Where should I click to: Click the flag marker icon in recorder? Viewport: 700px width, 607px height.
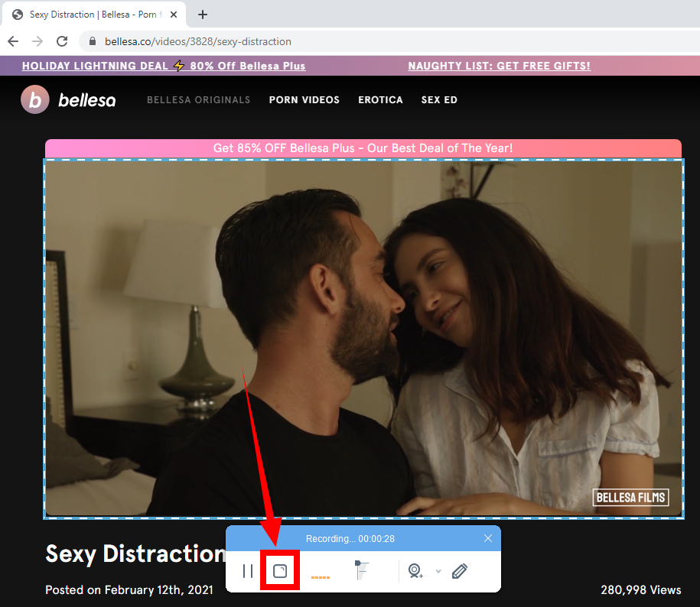[361, 570]
